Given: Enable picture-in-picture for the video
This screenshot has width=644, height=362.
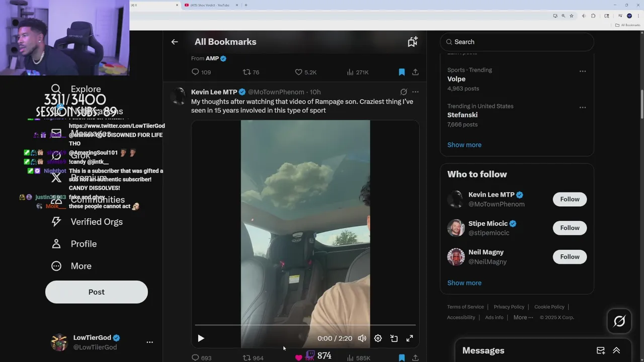Looking at the screenshot, I should [x=394, y=338].
